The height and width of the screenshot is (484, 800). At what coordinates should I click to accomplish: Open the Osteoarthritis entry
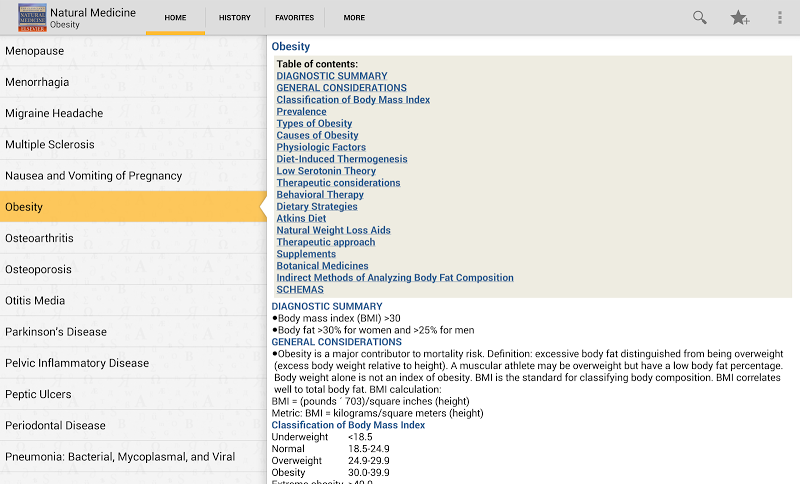[133, 238]
